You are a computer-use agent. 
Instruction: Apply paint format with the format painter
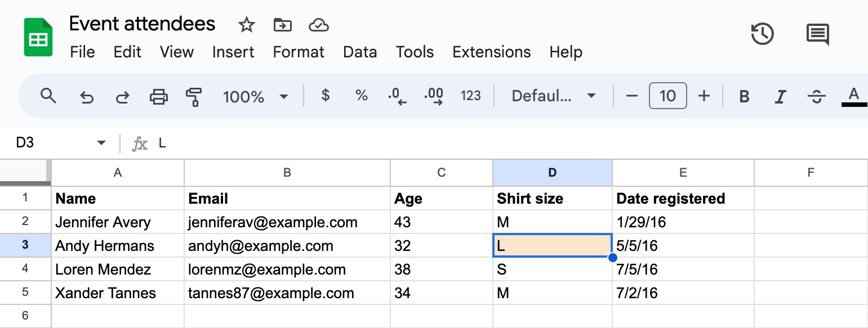194,96
